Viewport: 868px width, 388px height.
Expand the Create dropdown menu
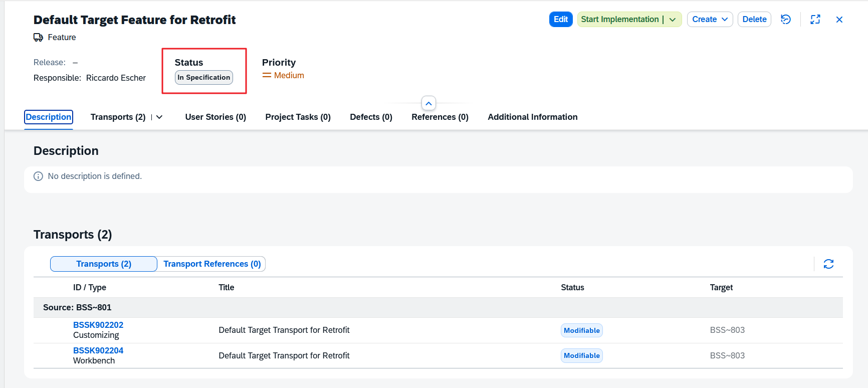click(x=724, y=20)
